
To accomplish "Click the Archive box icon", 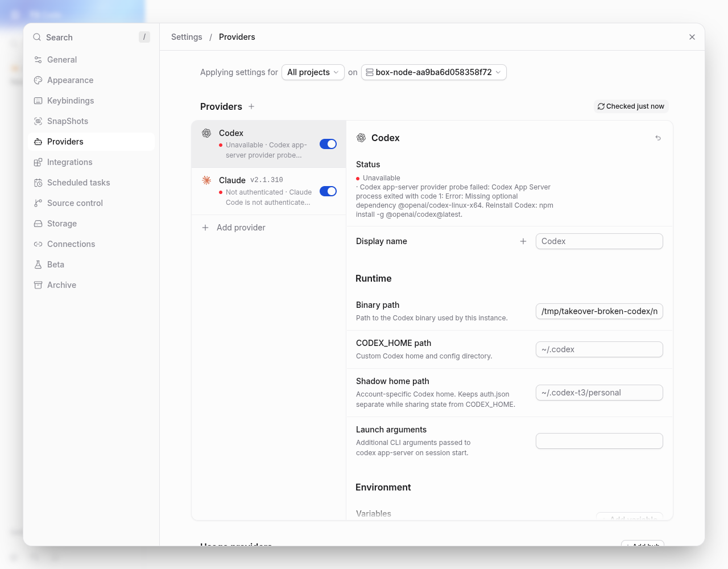I will pyautogui.click(x=38, y=285).
